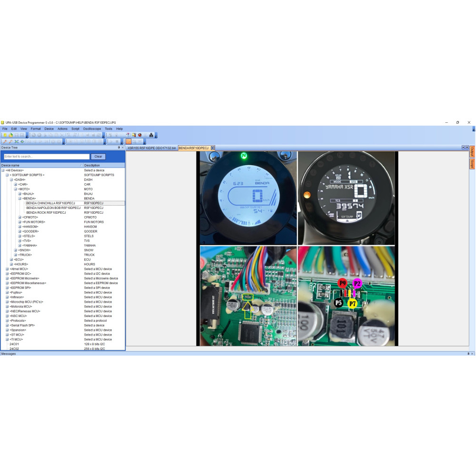Switch to XSR155 R5F10DPE ODO17132.bin tab
Screen dimensions: 476x476
click(x=151, y=148)
